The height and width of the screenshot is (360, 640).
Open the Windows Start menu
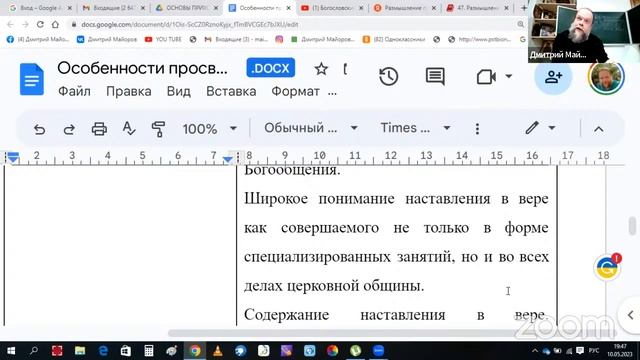coord(11,351)
